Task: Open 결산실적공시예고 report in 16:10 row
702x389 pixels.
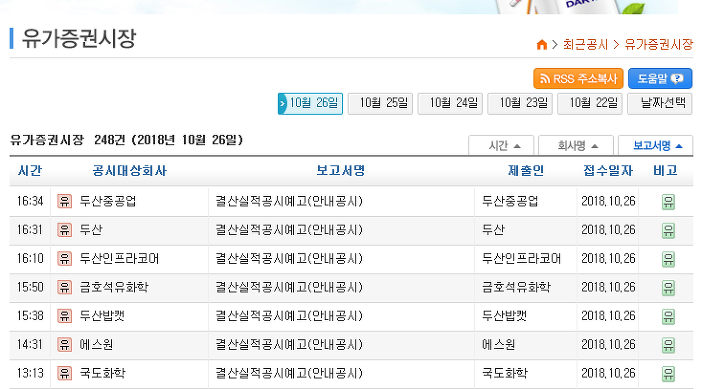Action: coord(289,259)
